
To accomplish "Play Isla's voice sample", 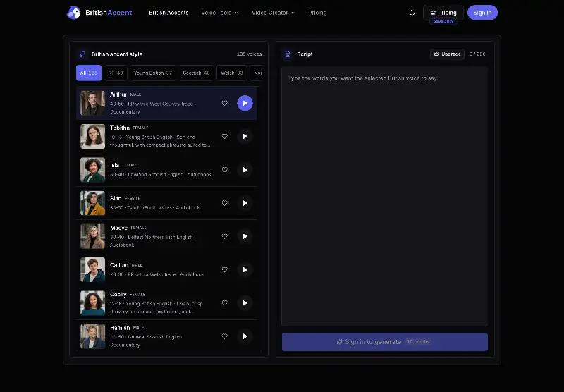I will 245,170.
